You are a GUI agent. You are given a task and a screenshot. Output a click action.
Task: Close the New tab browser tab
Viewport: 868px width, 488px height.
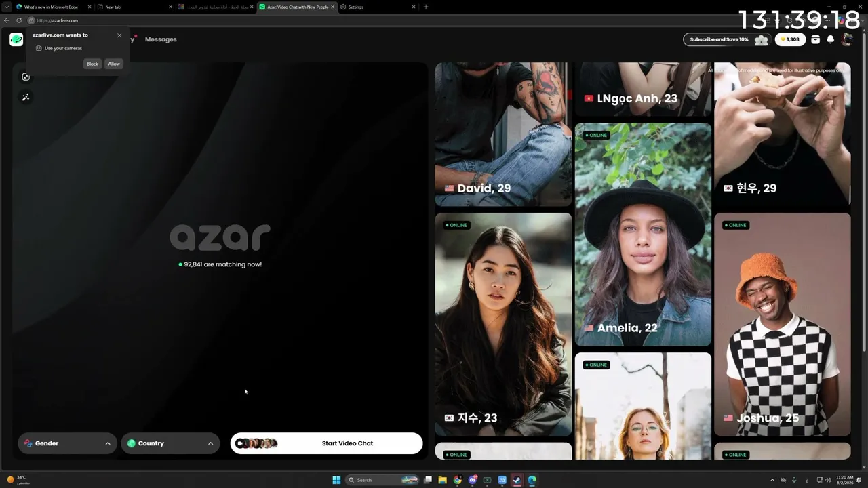[171, 7]
